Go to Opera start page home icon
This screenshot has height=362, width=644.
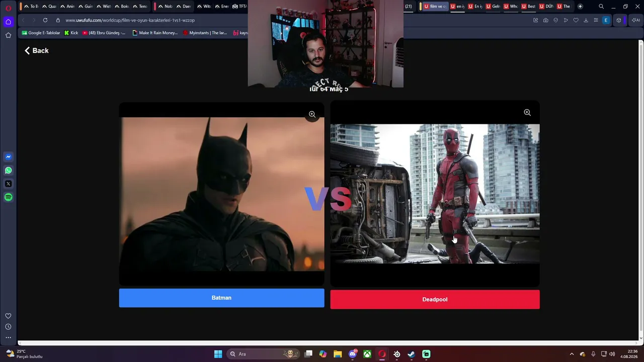click(x=8, y=22)
